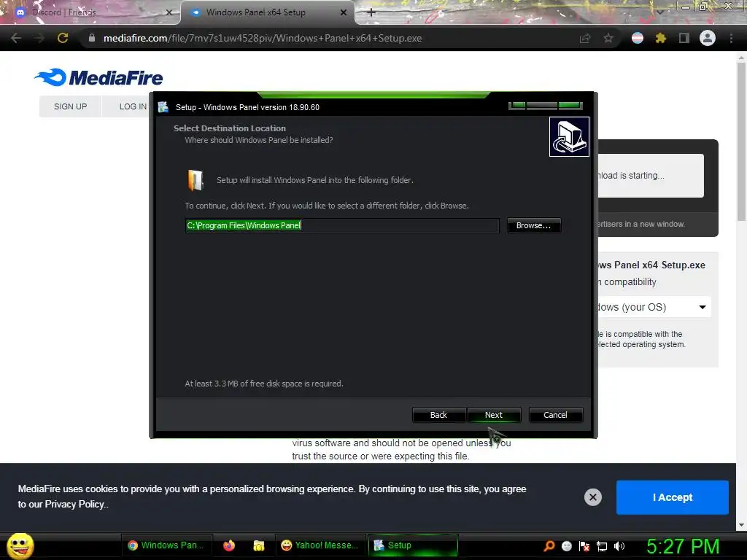Open the smiley face Start button
The width and height of the screenshot is (747, 560).
pos(20,545)
